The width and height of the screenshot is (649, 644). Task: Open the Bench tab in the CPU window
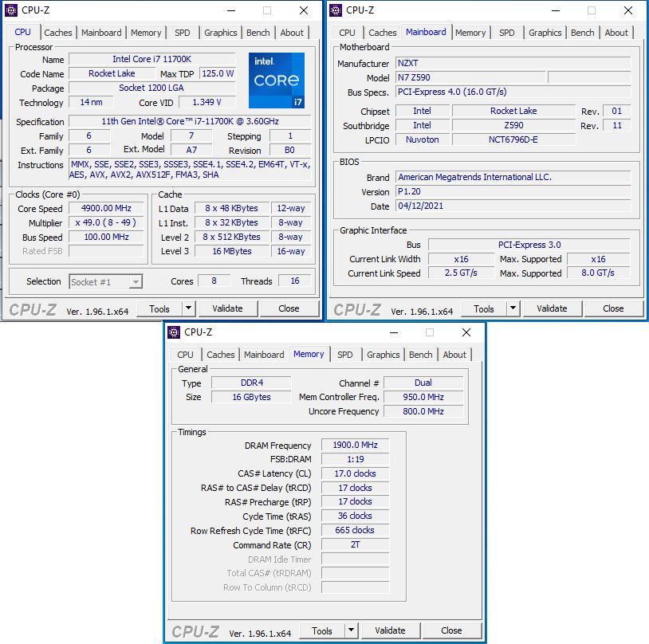tap(258, 33)
